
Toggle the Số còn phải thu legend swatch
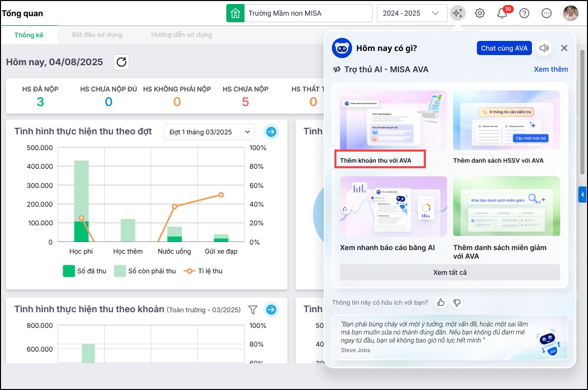120,271
